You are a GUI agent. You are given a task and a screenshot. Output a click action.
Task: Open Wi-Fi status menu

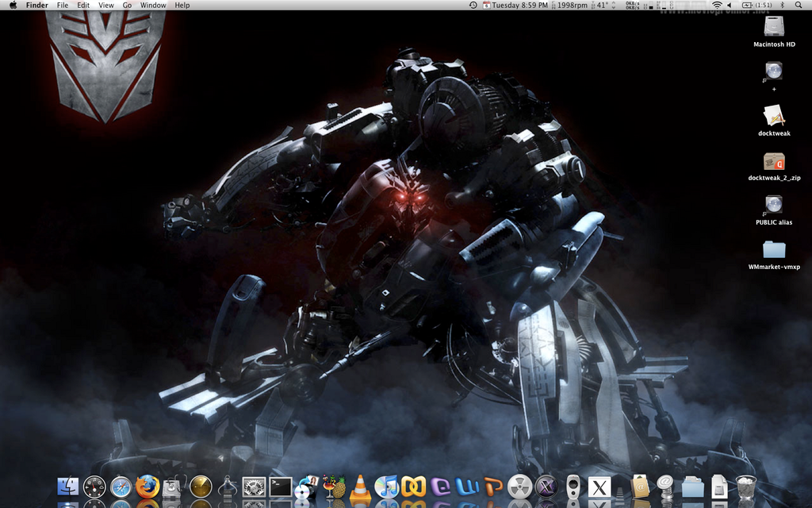[x=717, y=6]
